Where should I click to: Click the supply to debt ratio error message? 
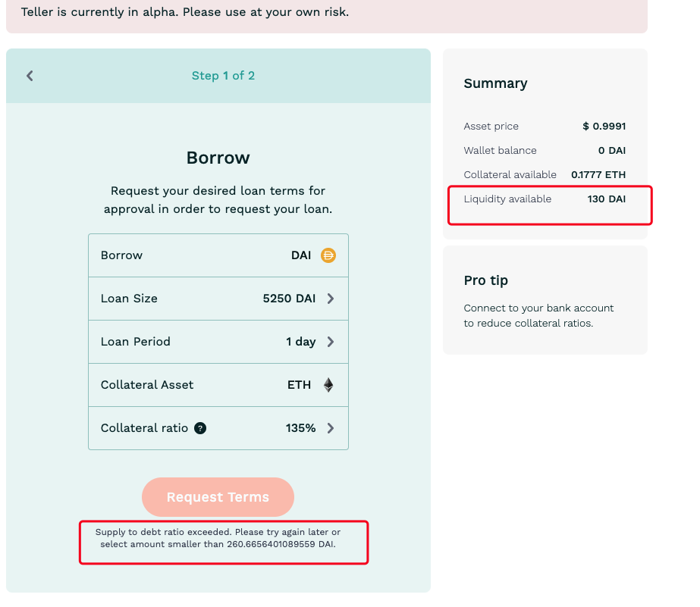218,538
